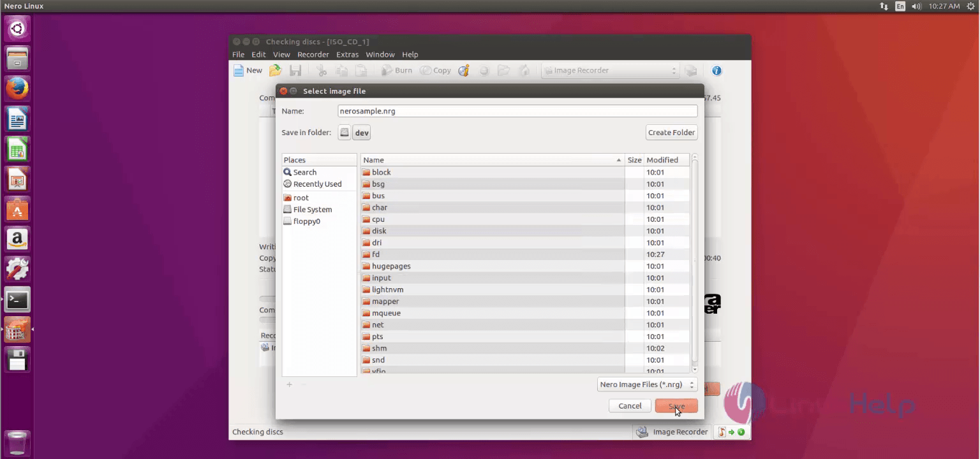980x459 pixels.
Task: Click the Copy disc toolbar button
Action: (436, 71)
